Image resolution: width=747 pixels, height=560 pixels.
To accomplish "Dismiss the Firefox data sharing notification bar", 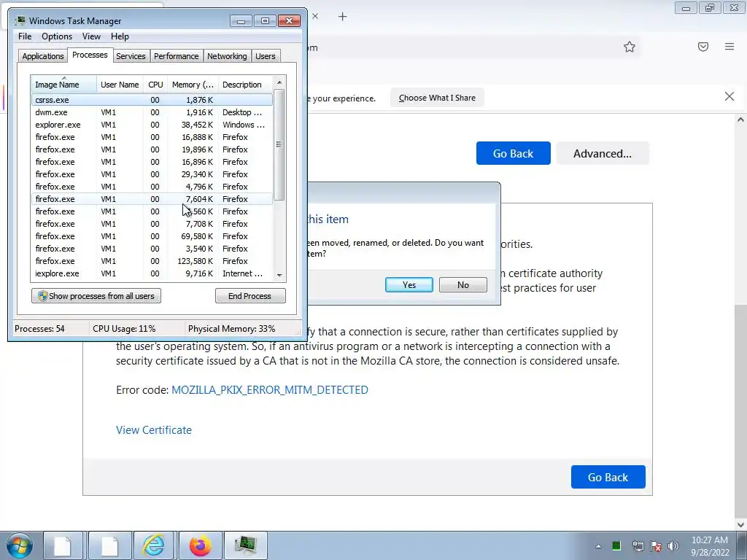I will [729, 97].
